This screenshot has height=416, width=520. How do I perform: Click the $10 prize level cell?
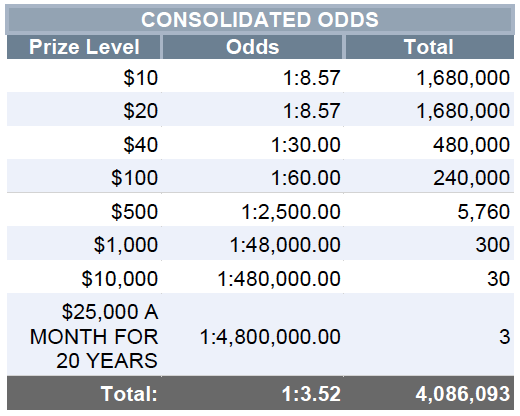tap(84, 77)
